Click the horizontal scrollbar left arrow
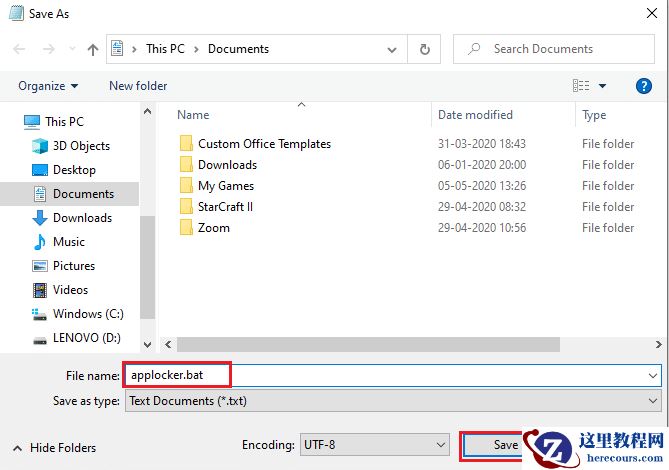 click(x=168, y=345)
